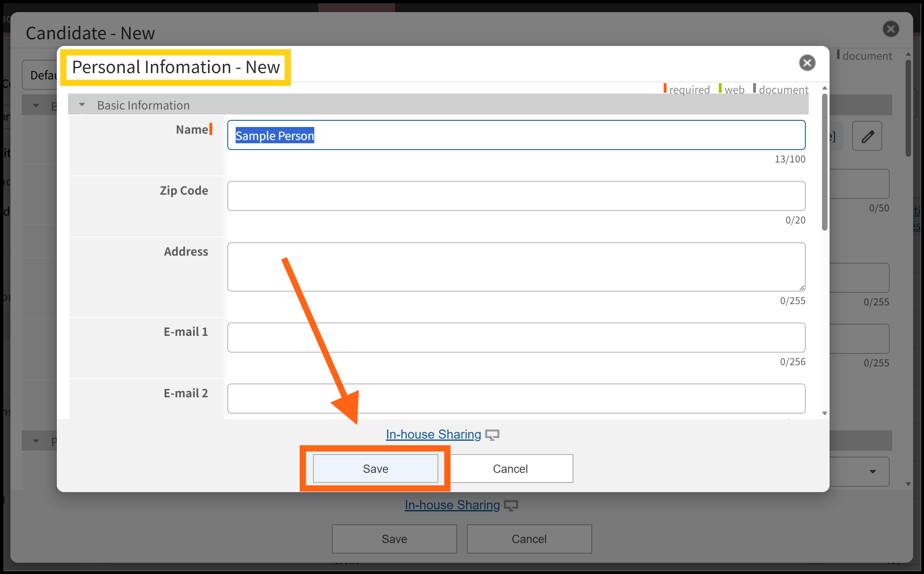
Task: Click the pencil edit icon
Action: [867, 136]
